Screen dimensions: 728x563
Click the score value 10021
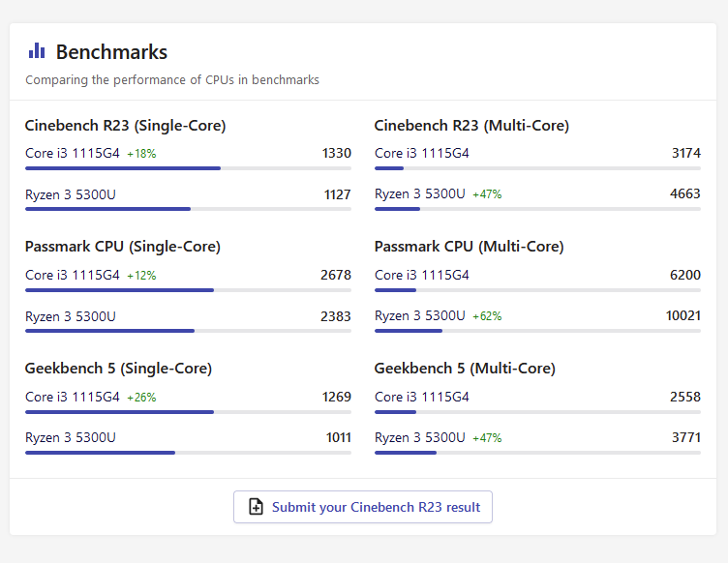pyautogui.click(x=683, y=315)
